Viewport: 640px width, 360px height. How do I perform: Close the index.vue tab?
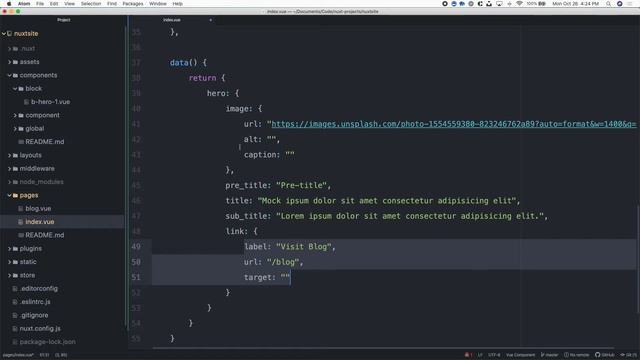(x=211, y=20)
